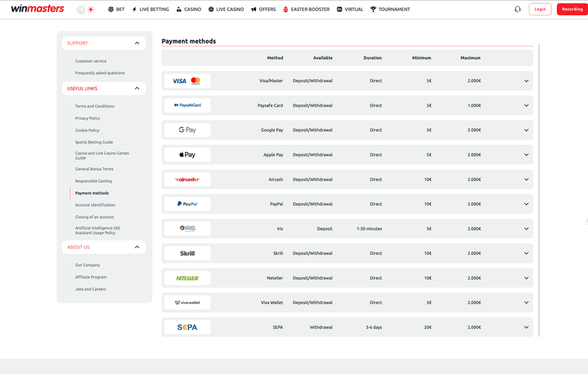Open Cookie Policy link
The height and width of the screenshot is (374, 588).
click(x=87, y=130)
